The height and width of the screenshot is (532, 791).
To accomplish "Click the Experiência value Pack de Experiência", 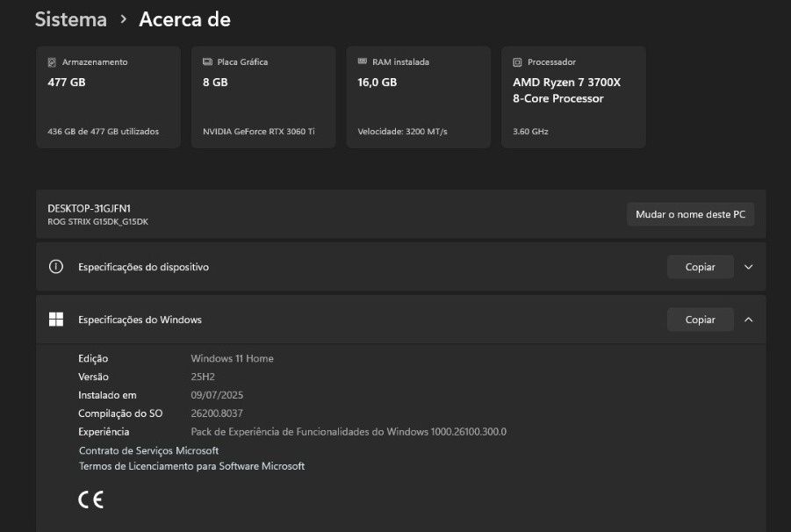I will (349, 432).
